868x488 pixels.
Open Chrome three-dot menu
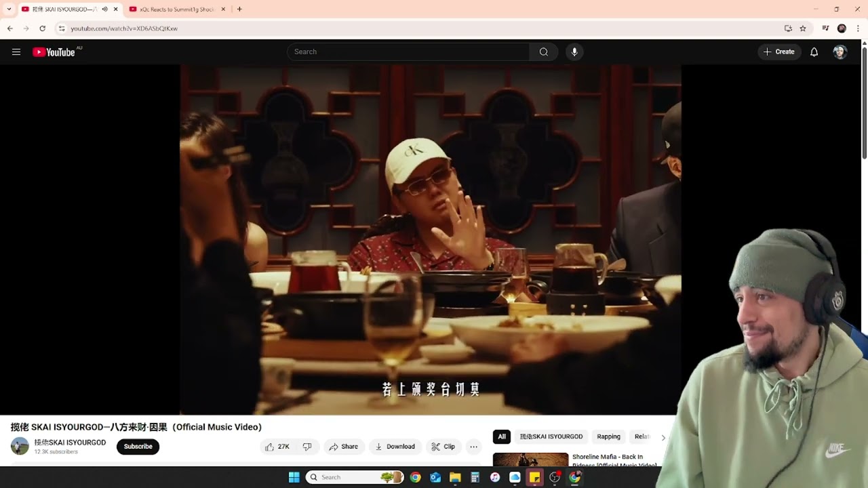tap(858, 28)
